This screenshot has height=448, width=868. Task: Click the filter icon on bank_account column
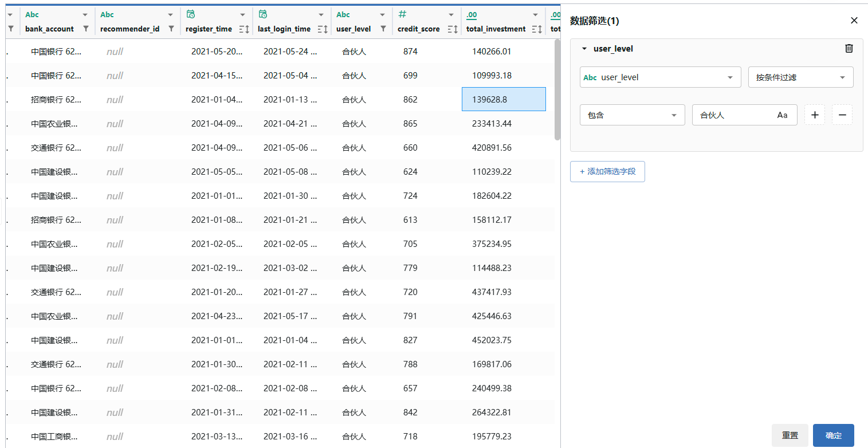pos(86,29)
